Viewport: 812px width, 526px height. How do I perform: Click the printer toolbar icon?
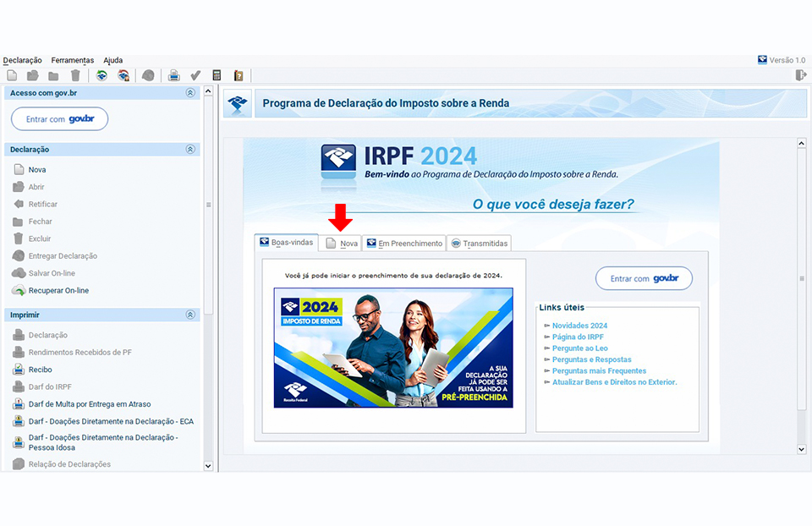(174, 75)
